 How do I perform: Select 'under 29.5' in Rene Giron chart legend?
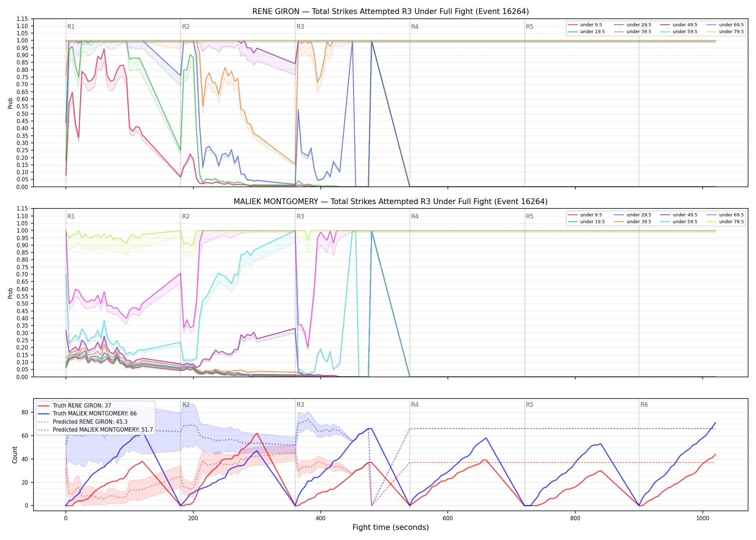[x=633, y=25]
